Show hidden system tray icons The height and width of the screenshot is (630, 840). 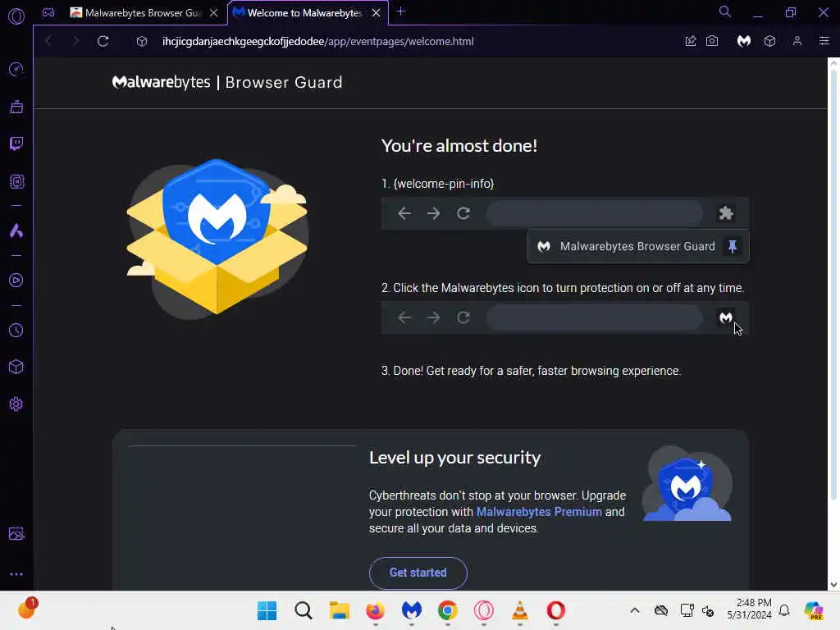635,610
